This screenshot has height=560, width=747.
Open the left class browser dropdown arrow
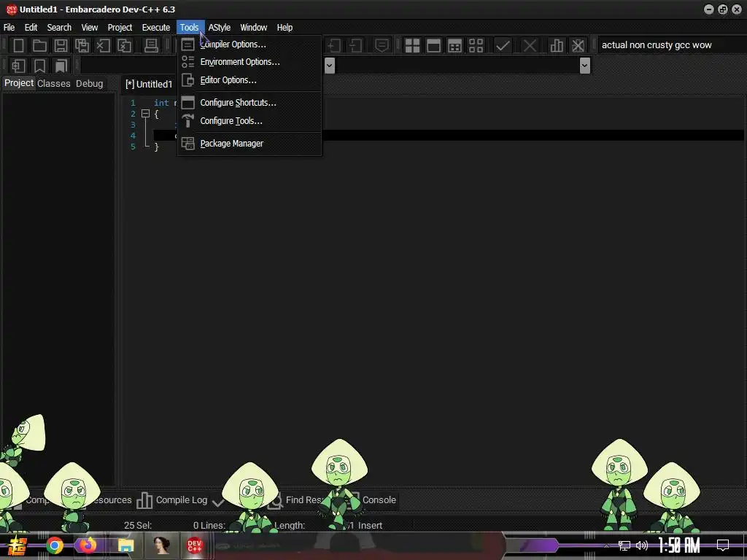coord(330,65)
